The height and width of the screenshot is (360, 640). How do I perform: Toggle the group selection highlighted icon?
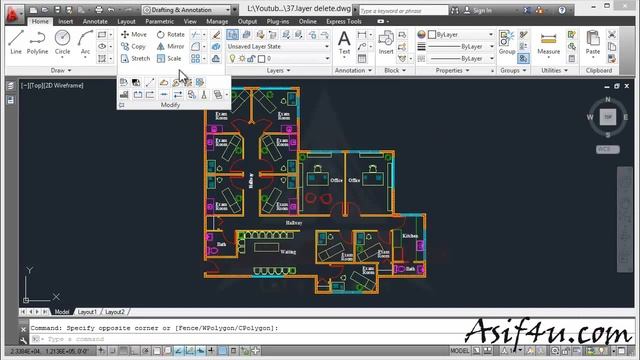point(523,59)
